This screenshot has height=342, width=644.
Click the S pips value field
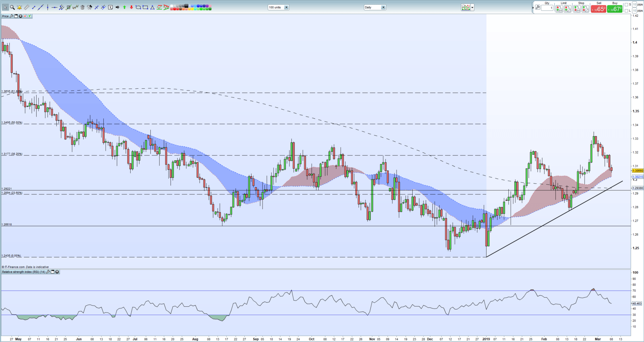coord(634,4)
